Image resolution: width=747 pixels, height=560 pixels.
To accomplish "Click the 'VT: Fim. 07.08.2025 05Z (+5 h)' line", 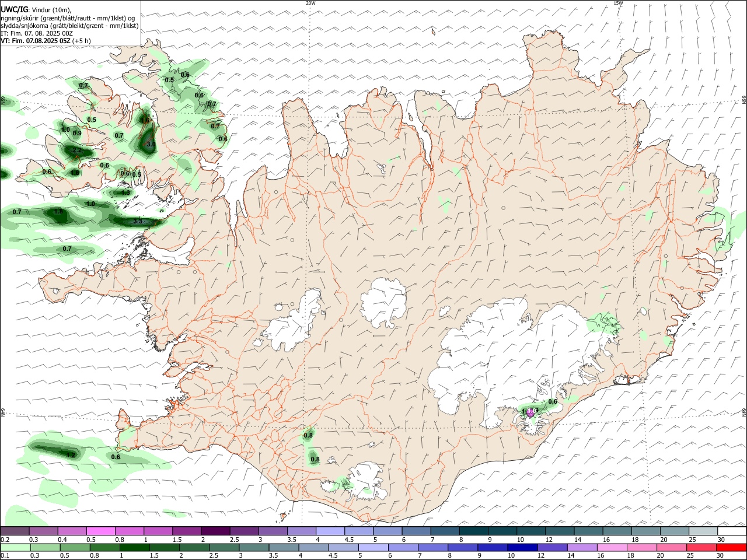I will (x=46, y=41).
